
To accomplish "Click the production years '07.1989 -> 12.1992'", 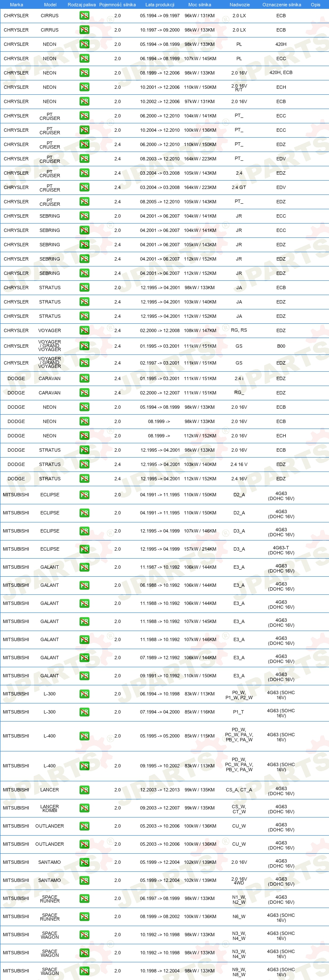I will click(x=160, y=658).
